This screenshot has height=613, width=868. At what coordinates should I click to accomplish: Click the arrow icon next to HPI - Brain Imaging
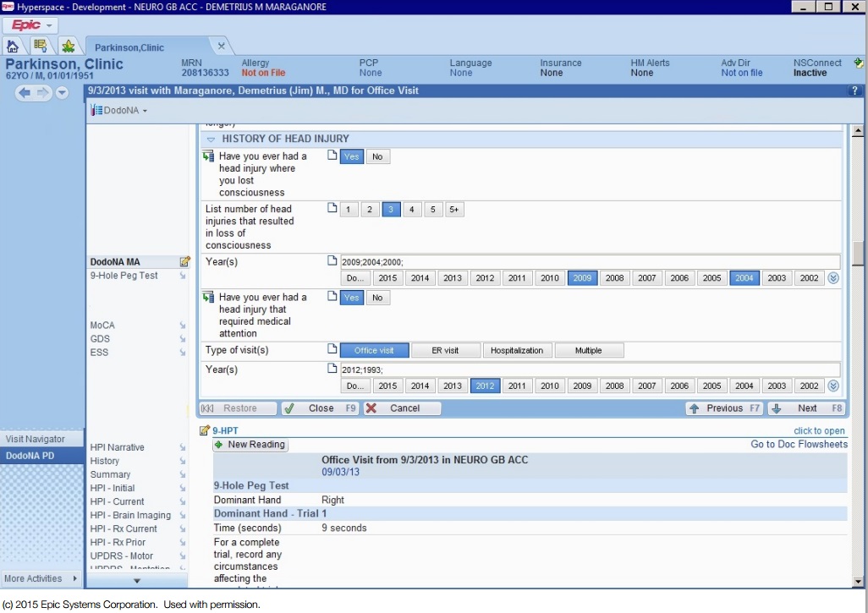click(182, 516)
